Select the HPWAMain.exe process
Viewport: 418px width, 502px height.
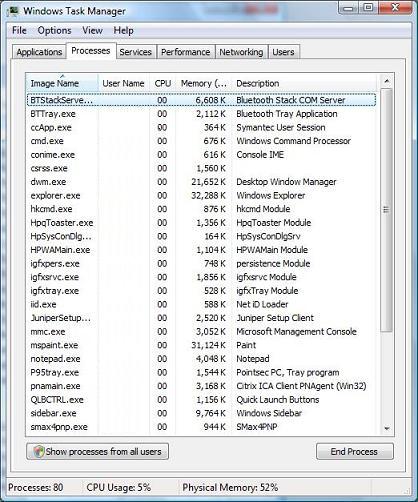click(x=201, y=250)
